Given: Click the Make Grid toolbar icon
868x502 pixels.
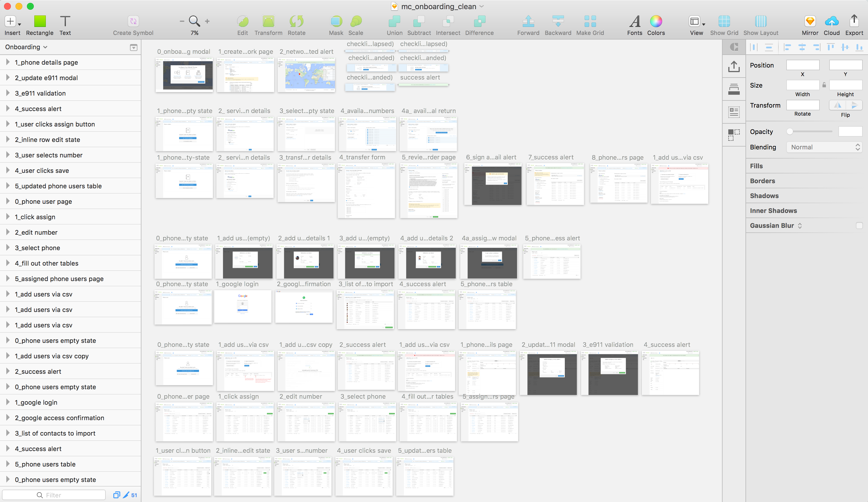Looking at the screenshot, I should (590, 21).
